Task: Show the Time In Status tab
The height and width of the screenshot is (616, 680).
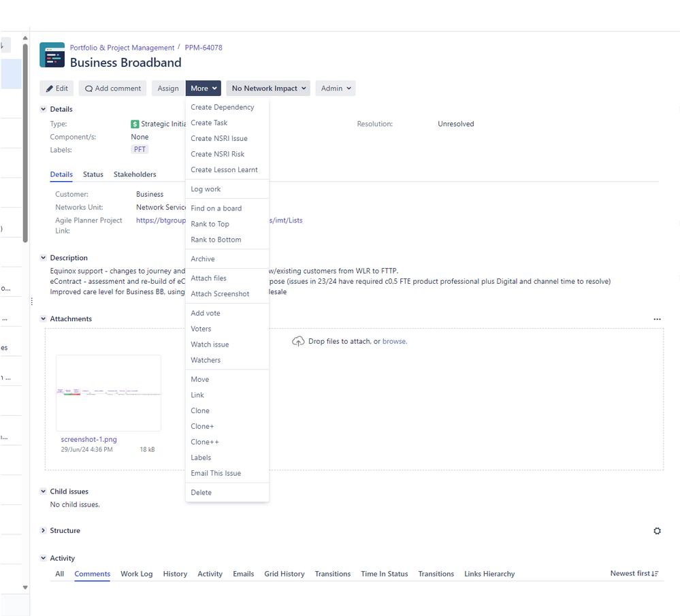Action: tap(384, 574)
